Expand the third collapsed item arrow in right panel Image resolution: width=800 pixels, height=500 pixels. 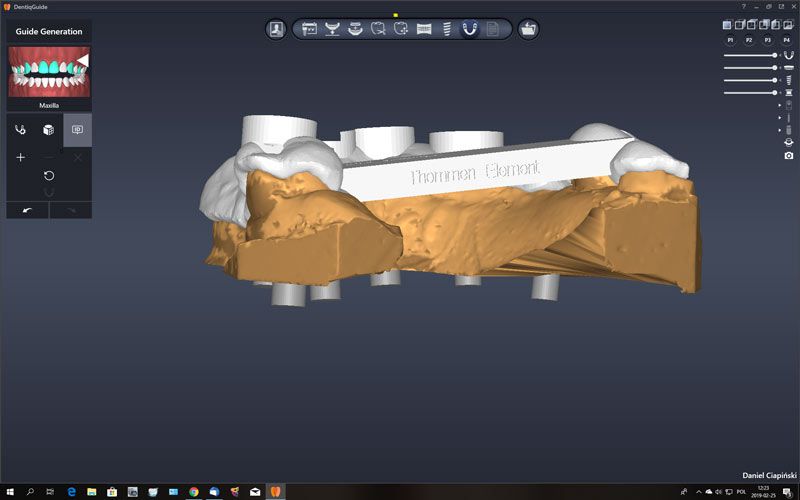[779, 130]
